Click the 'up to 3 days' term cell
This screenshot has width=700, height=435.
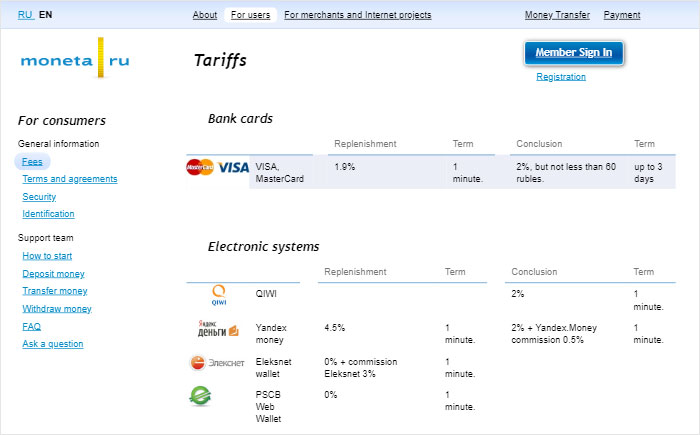[x=648, y=173]
